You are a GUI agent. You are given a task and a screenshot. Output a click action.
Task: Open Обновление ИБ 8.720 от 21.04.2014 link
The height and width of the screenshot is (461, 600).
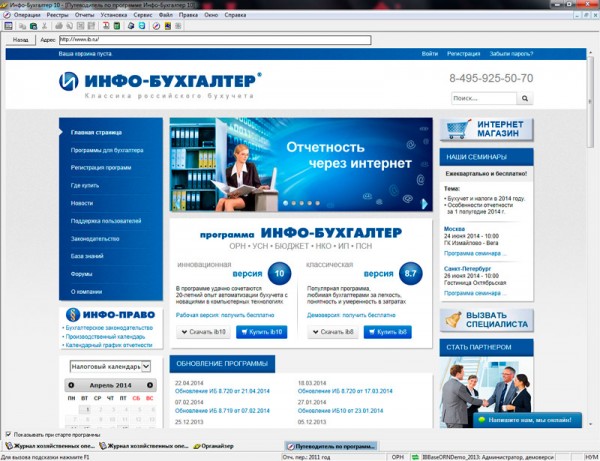coord(222,391)
